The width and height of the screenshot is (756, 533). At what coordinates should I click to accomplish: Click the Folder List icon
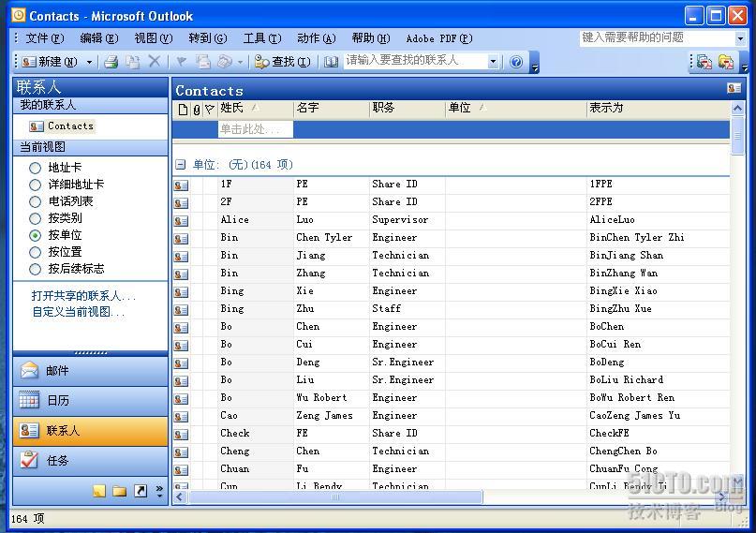click(x=119, y=491)
